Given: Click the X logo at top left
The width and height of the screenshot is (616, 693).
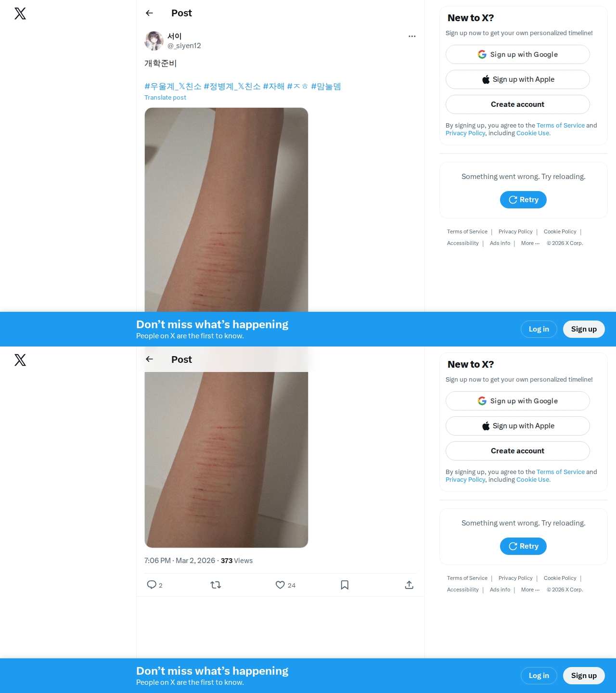Looking at the screenshot, I should tap(20, 13).
